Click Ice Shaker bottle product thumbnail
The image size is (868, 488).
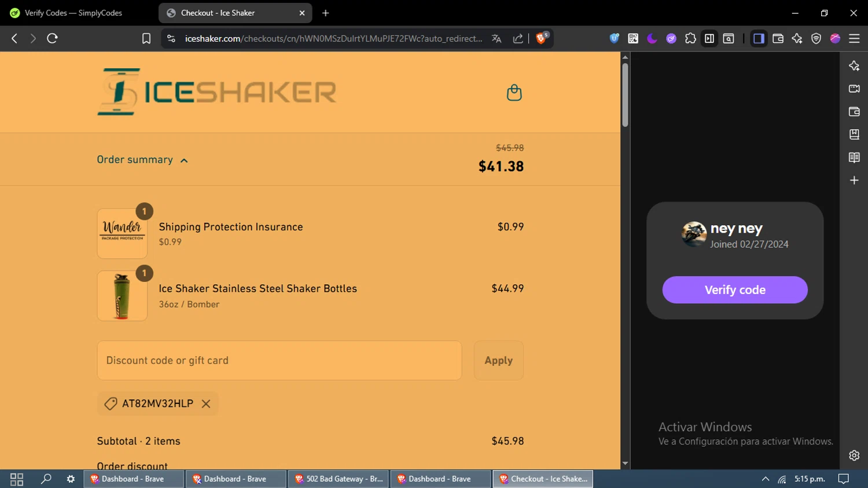[x=122, y=296]
